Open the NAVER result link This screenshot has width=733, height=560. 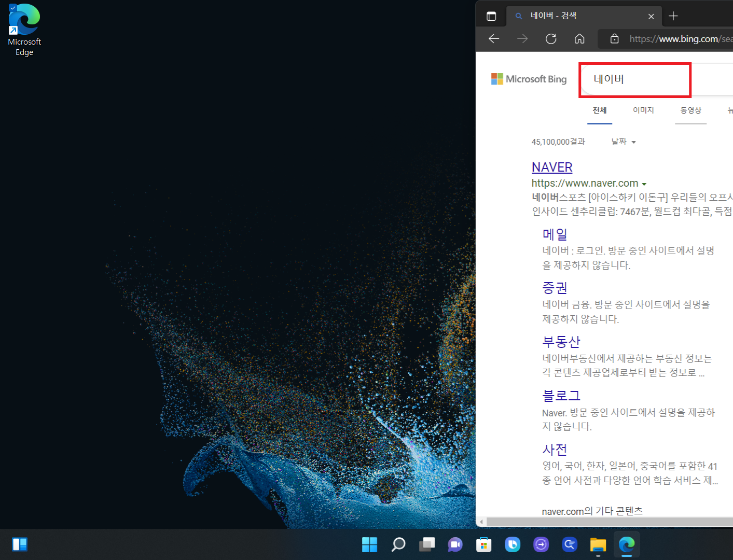552,167
